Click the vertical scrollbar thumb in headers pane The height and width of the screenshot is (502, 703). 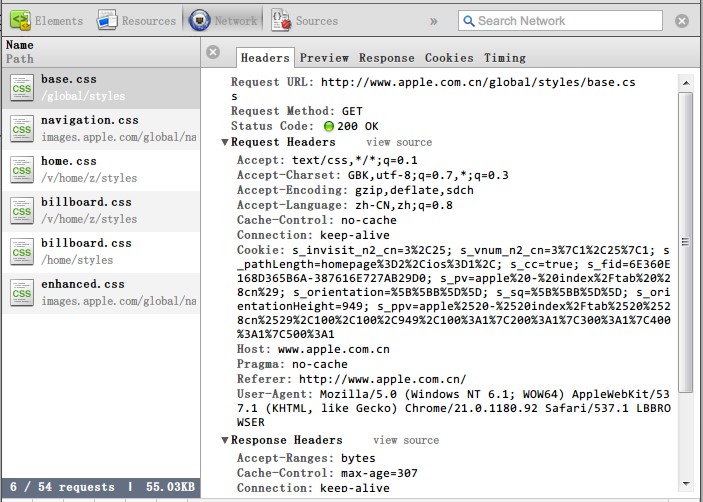pos(686,242)
